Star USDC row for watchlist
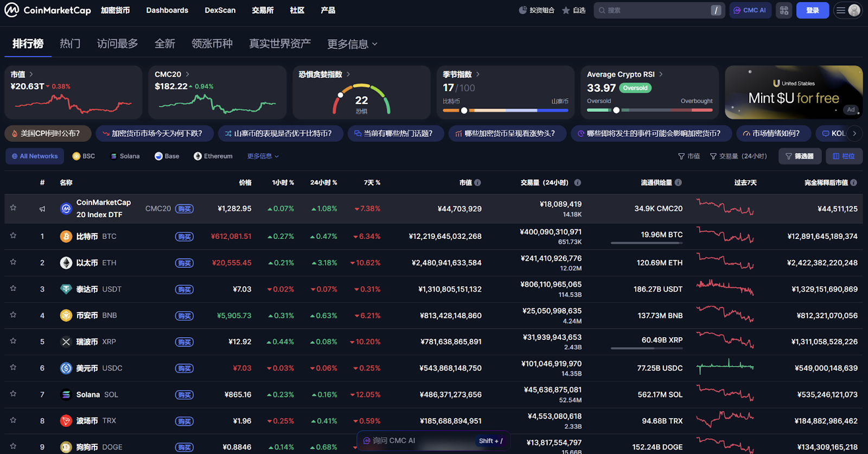 (x=13, y=367)
